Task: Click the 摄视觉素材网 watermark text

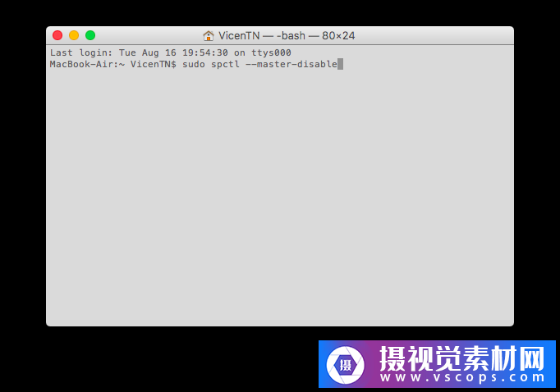Action: (462, 358)
